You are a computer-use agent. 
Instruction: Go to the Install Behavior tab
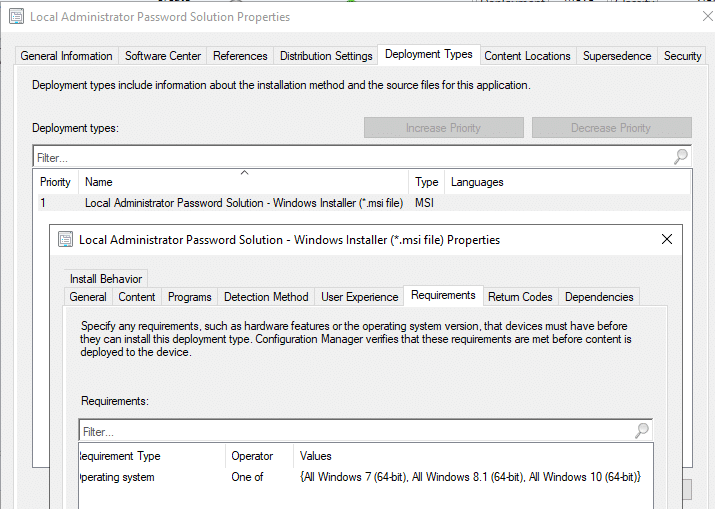pyautogui.click(x=106, y=279)
